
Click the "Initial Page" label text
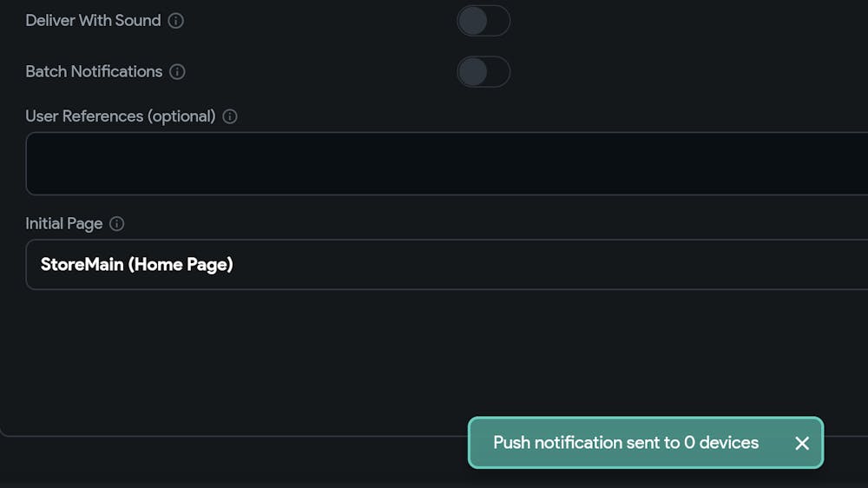pos(64,224)
